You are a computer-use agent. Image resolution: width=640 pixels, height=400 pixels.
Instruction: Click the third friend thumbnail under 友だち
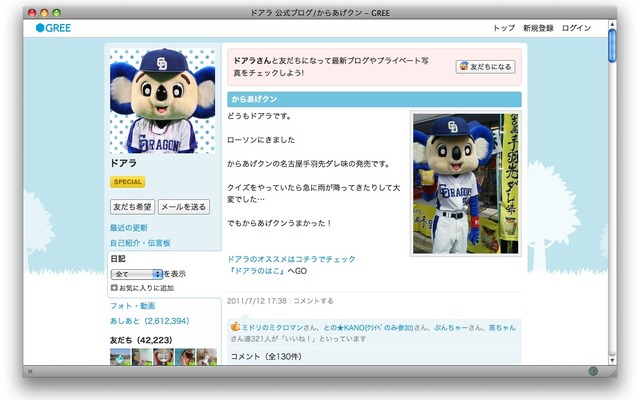163,356
